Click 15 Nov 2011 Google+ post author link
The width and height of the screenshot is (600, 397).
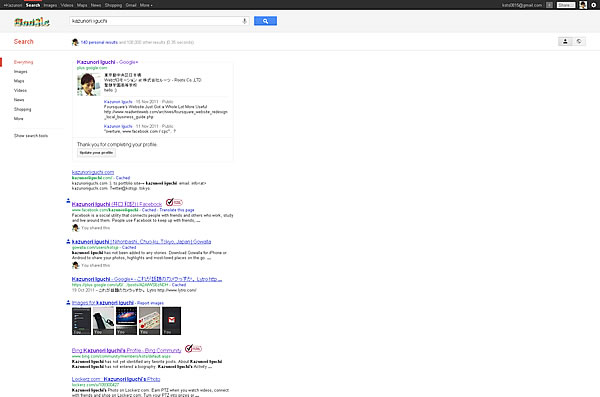pyautogui.click(x=118, y=102)
